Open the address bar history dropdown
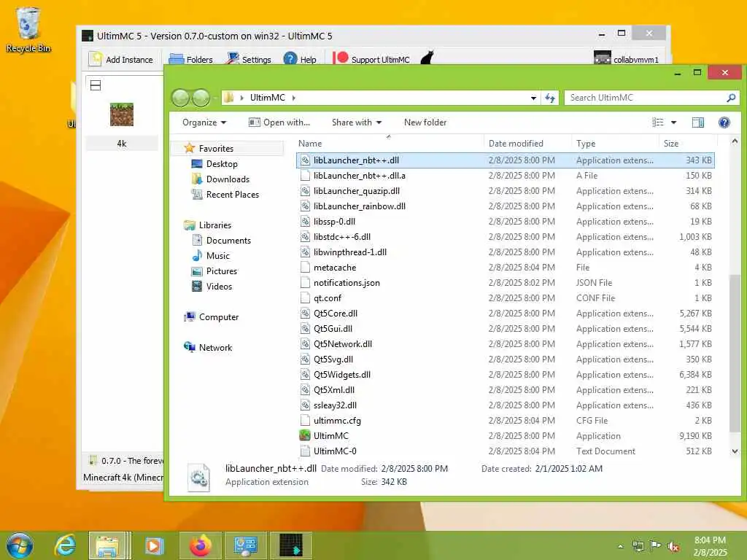 coord(533,98)
